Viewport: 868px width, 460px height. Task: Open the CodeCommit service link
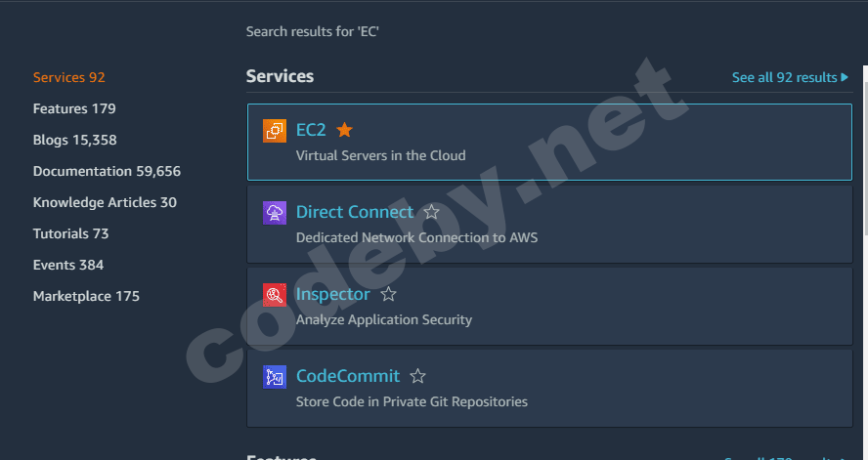coord(348,376)
